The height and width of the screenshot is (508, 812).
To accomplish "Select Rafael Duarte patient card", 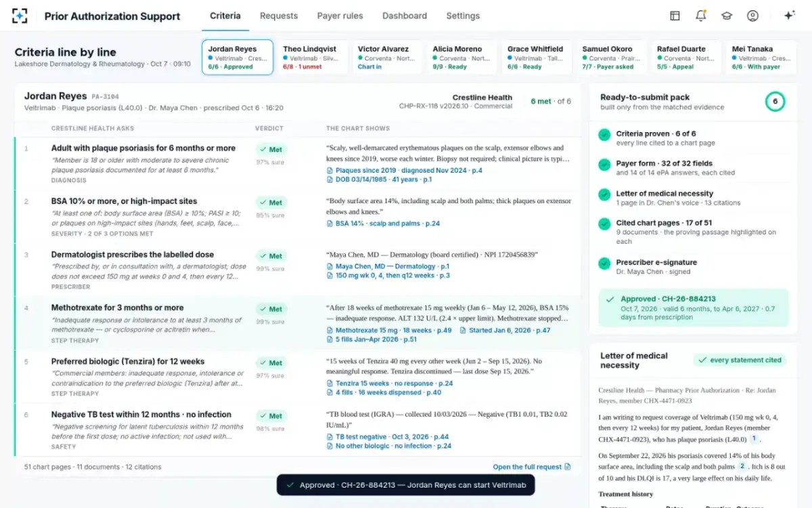I will (686, 58).
